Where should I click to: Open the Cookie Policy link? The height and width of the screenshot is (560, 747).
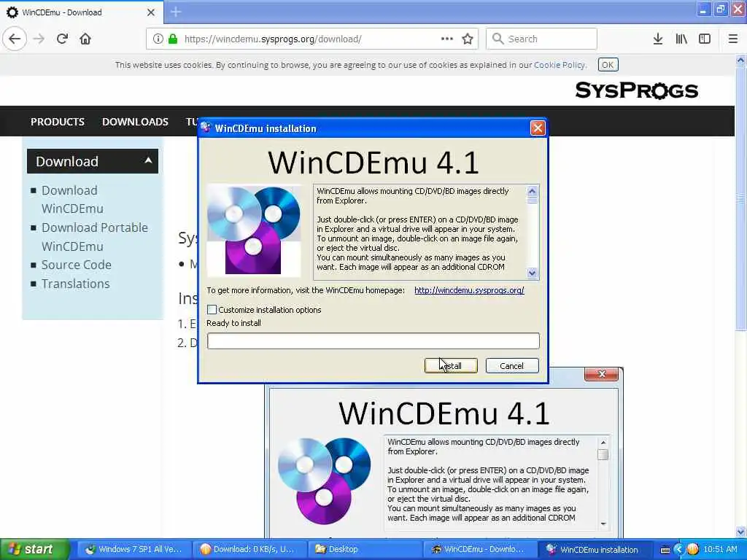(x=560, y=65)
